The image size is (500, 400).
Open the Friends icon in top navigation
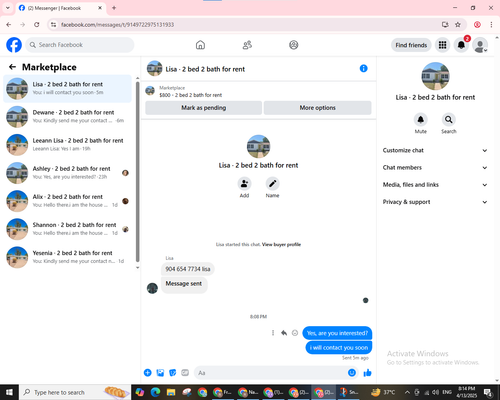(x=247, y=45)
